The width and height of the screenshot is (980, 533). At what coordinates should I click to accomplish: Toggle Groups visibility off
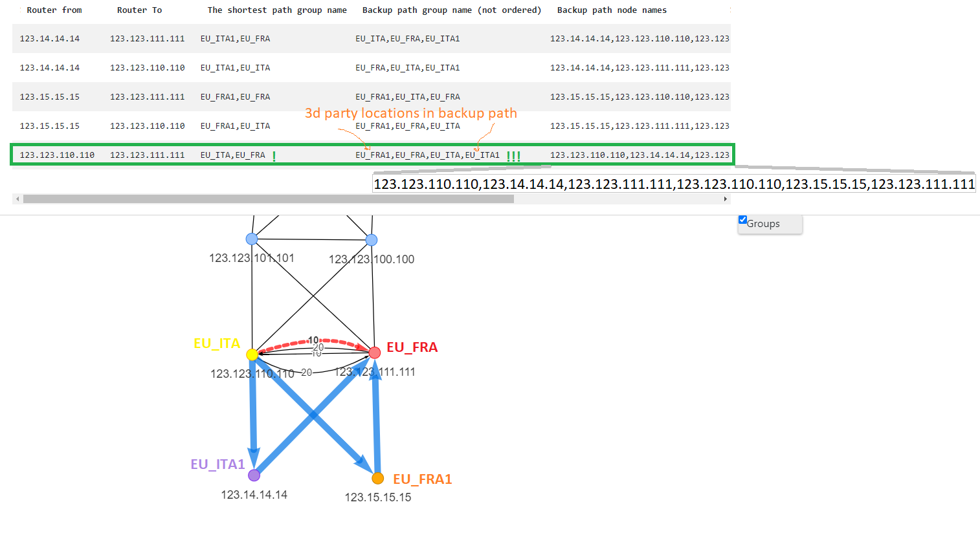pos(742,219)
